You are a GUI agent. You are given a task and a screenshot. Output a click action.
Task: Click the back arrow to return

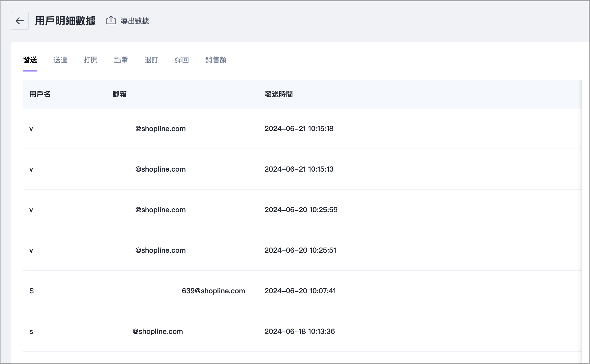(x=20, y=21)
